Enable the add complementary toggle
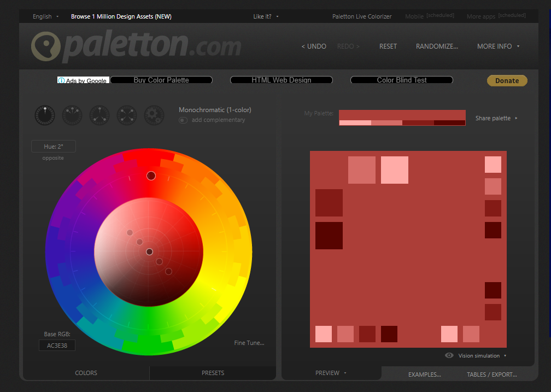This screenshot has height=392, width=551. coord(183,120)
